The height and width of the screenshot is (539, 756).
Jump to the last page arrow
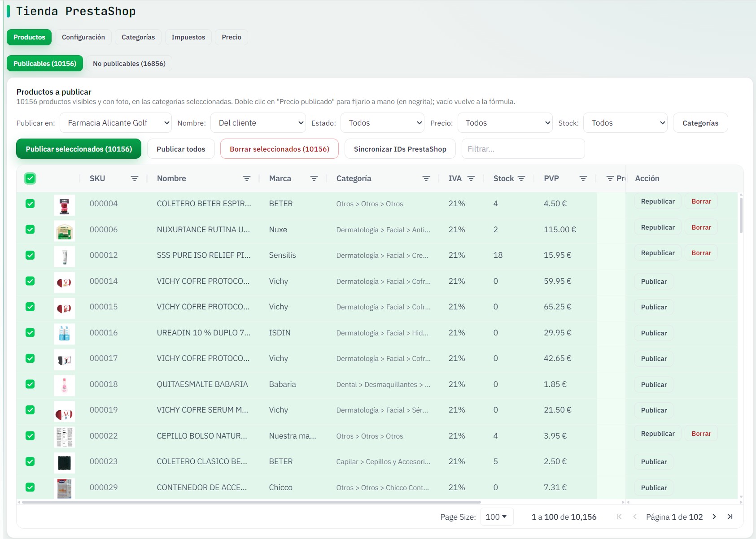click(x=730, y=517)
